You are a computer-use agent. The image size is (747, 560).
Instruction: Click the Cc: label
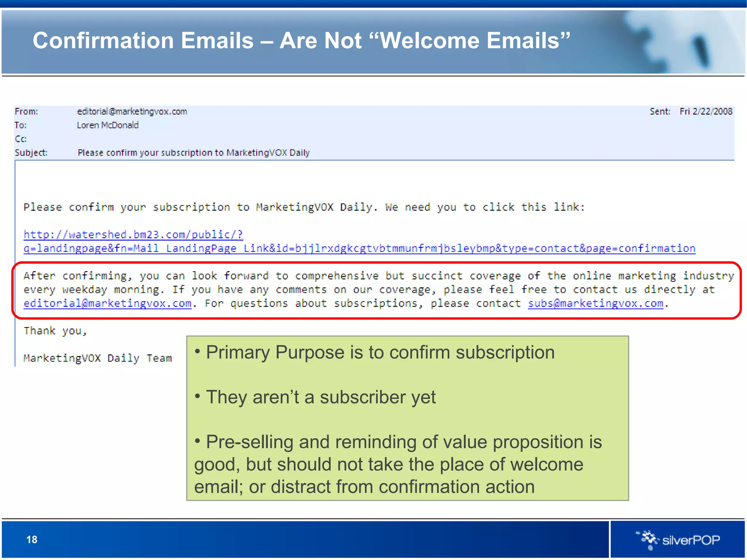20,139
